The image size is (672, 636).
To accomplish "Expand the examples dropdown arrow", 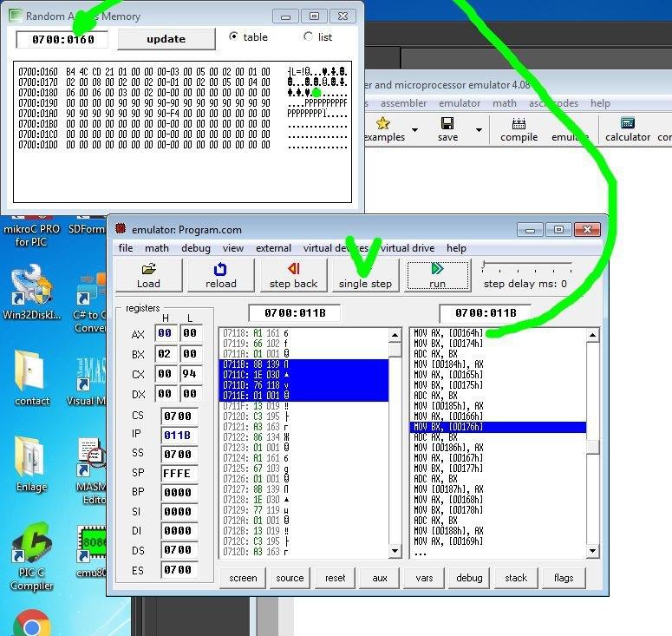I will [414, 129].
